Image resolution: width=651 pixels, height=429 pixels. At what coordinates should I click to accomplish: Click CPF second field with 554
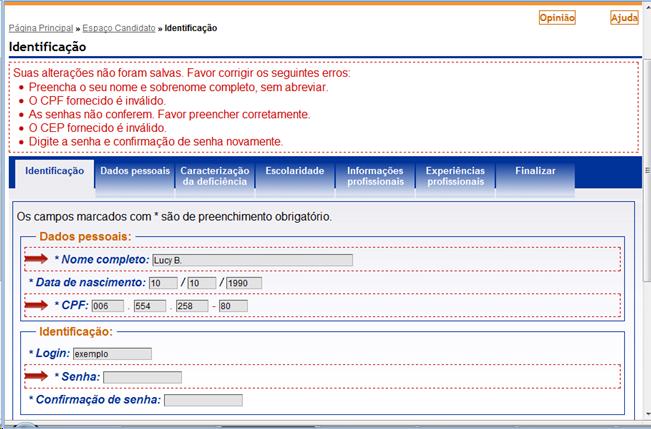pyautogui.click(x=150, y=306)
